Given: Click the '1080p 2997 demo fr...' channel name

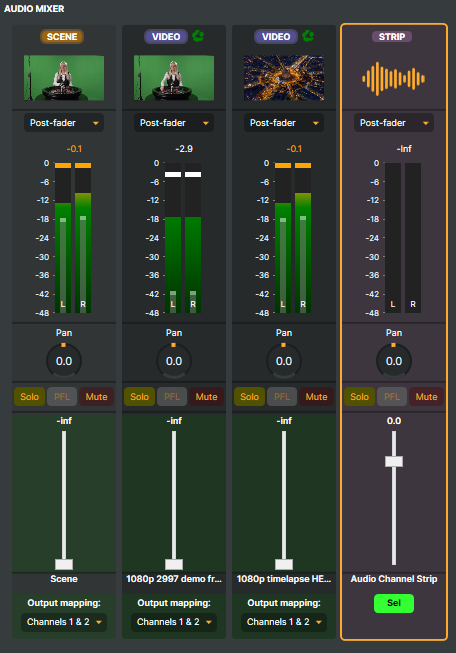Looking at the screenshot, I should click(x=174, y=579).
